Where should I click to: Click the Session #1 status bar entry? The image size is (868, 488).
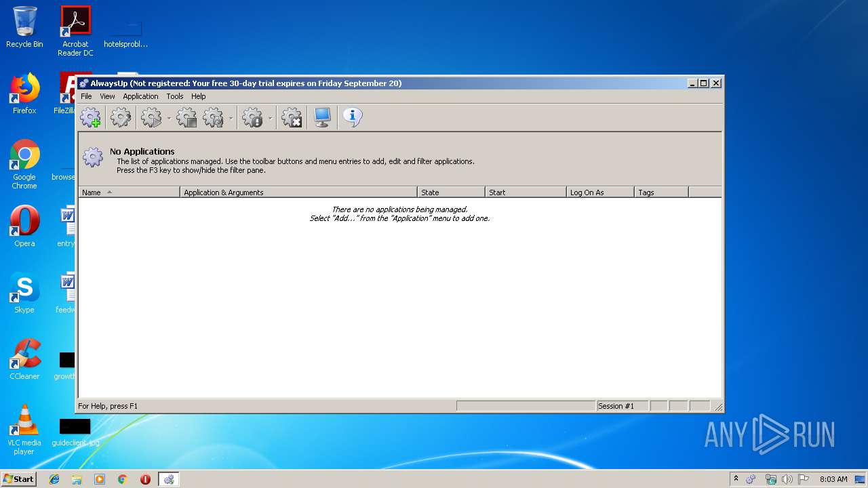622,406
